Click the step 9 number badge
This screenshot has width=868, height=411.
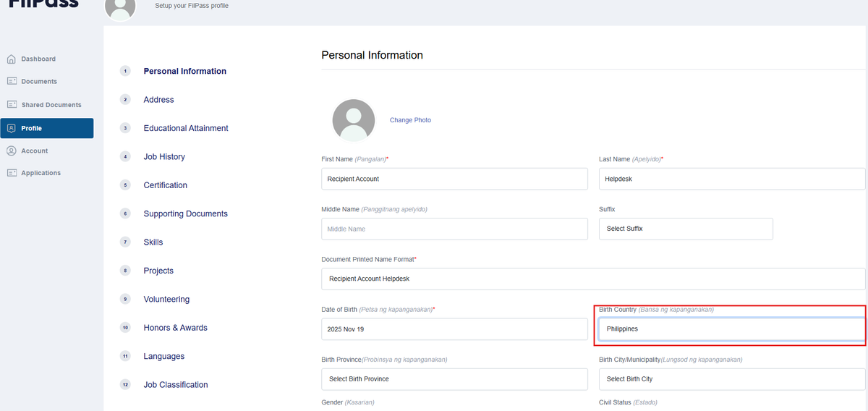point(125,299)
